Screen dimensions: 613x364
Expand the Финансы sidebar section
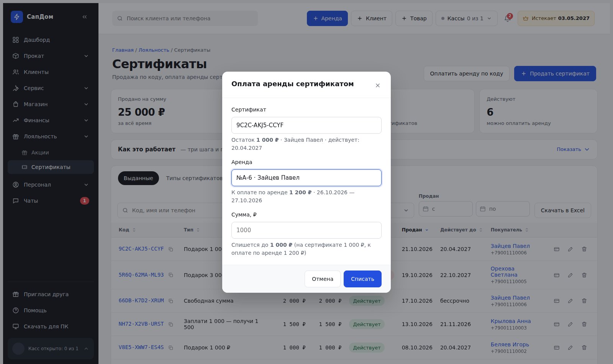coord(51,120)
